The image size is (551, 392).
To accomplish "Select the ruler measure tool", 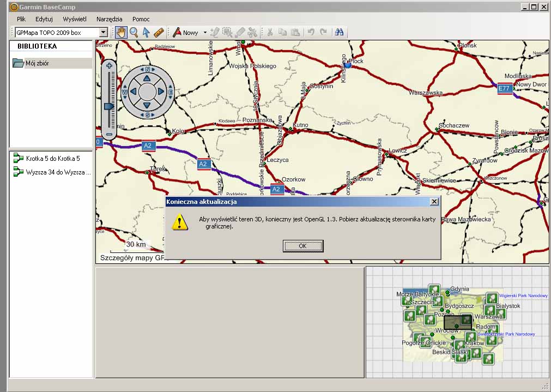I will [x=159, y=32].
